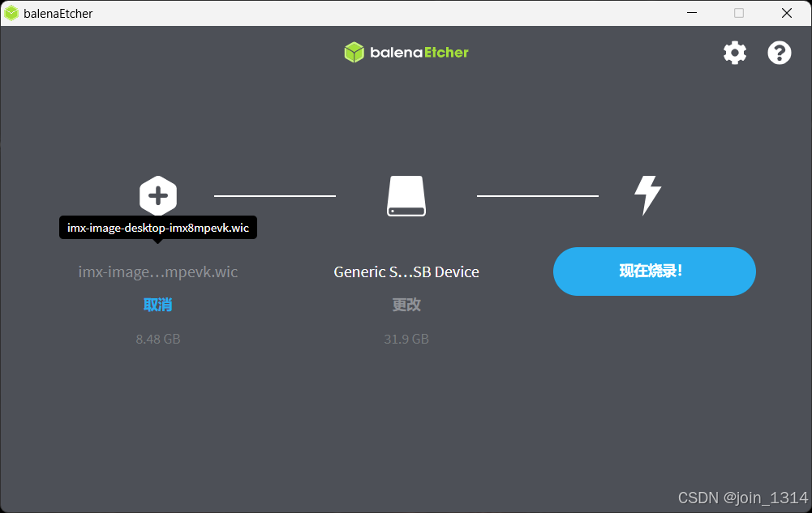This screenshot has height=513, width=812.
Task: Minimize the balenaEtcher window
Action: [x=692, y=13]
